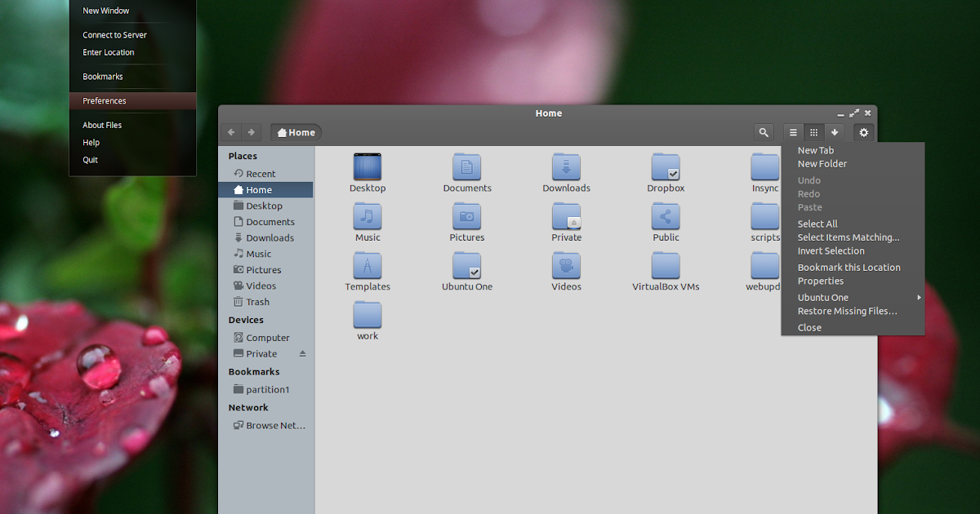Select Downloads in the sidebar
980x514 pixels.
pos(266,238)
